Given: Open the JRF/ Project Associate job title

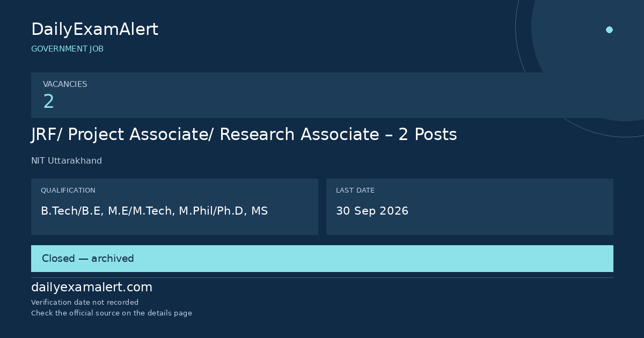Looking at the screenshot, I should [244, 135].
